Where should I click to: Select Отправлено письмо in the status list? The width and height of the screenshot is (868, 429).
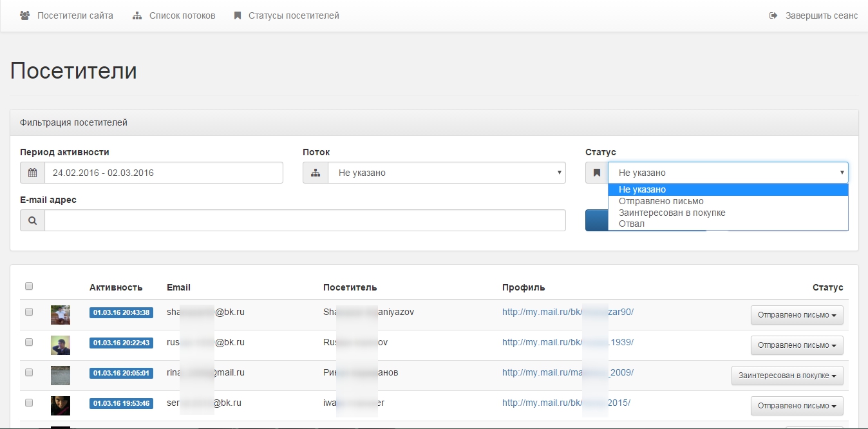point(661,201)
